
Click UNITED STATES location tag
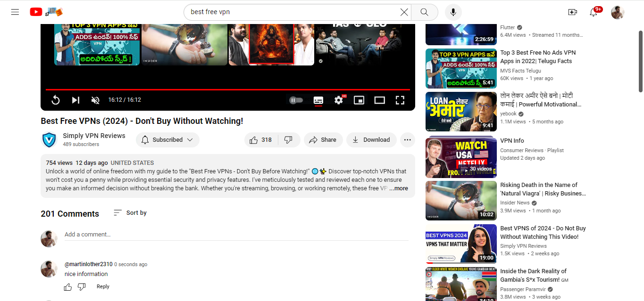tap(132, 163)
